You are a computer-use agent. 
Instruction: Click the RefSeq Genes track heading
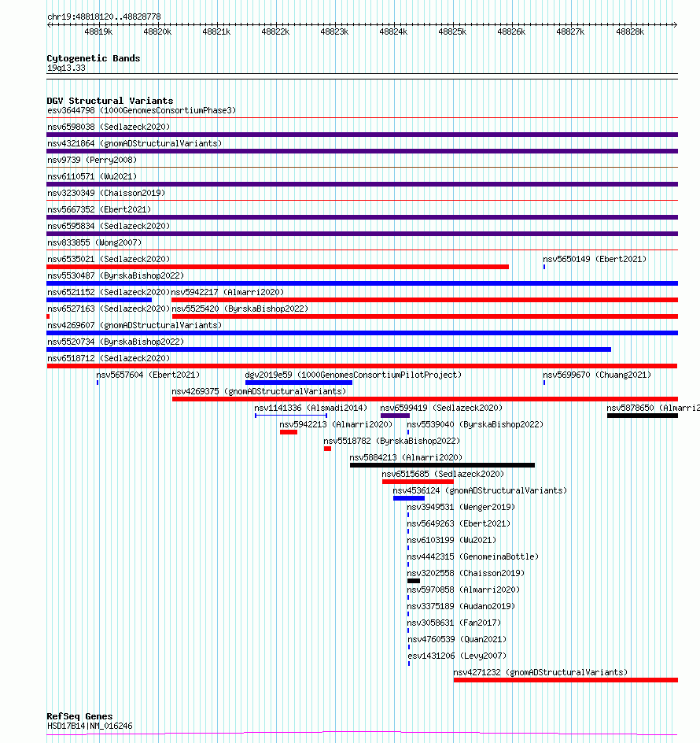click(x=79, y=716)
